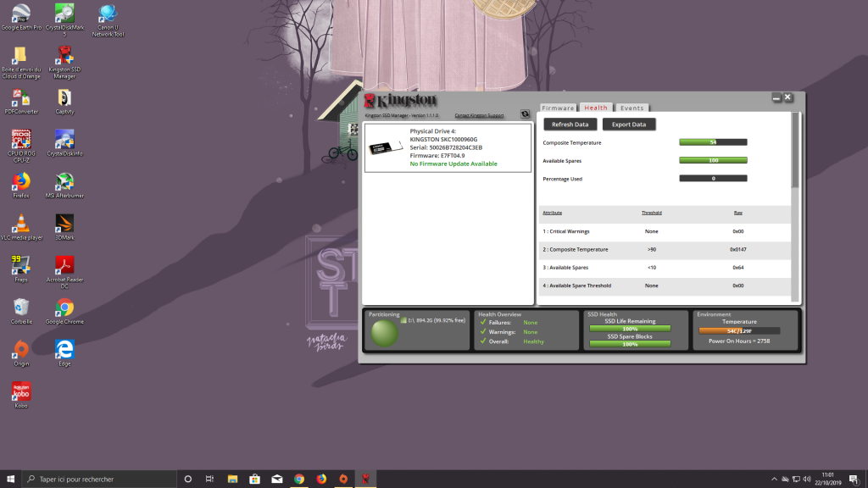
Task: Click the Available Spares progress bar
Action: pyautogui.click(x=713, y=160)
